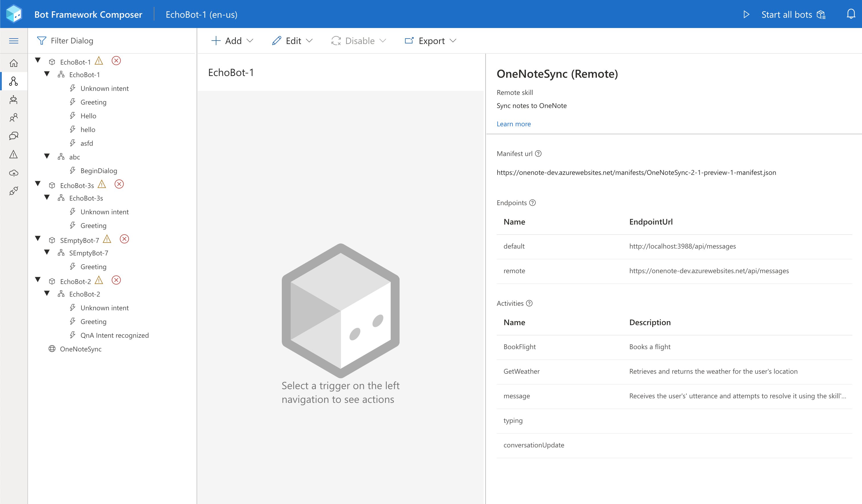Collapse the root EchoBot-2 bot tree
Image resolution: width=862 pixels, height=504 pixels.
point(38,280)
